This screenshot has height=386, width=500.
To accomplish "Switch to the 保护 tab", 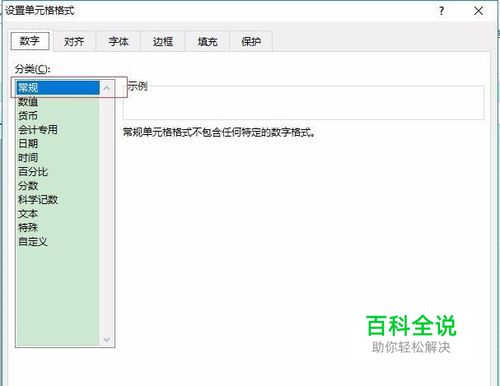I will [251, 41].
